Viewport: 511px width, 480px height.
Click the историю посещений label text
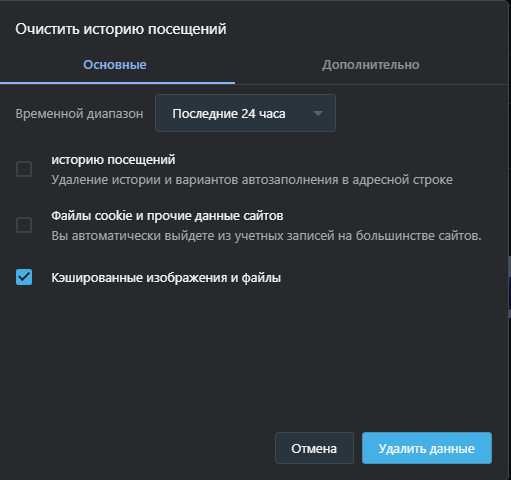tap(113, 160)
